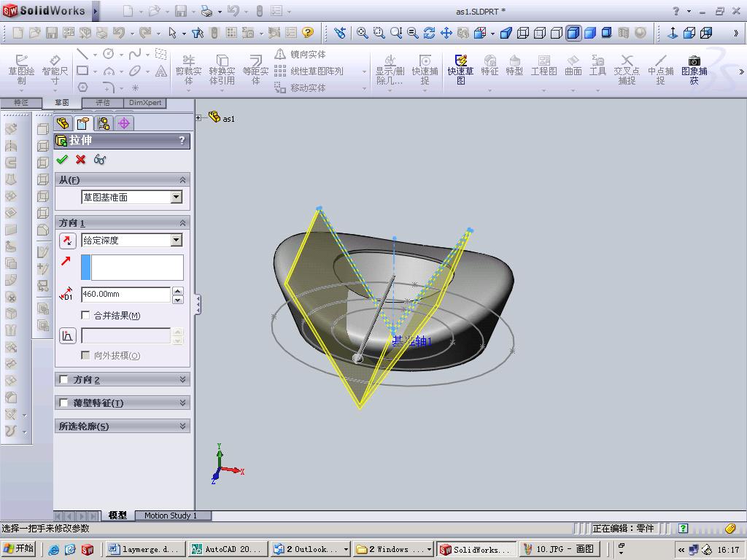Screen dimensions: 747x560
Task: Click 显示/删除几何关系 button
Action: pyautogui.click(x=390, y=69)
